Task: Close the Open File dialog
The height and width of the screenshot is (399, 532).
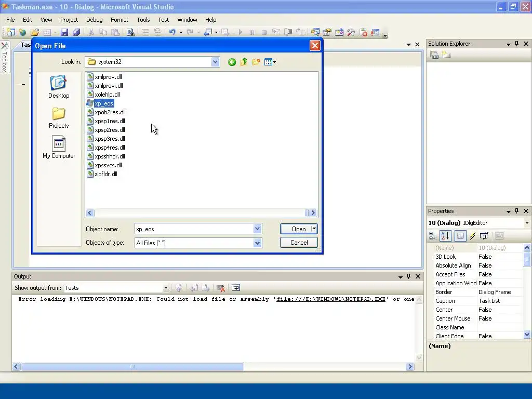Action: [x=315, y=46]
